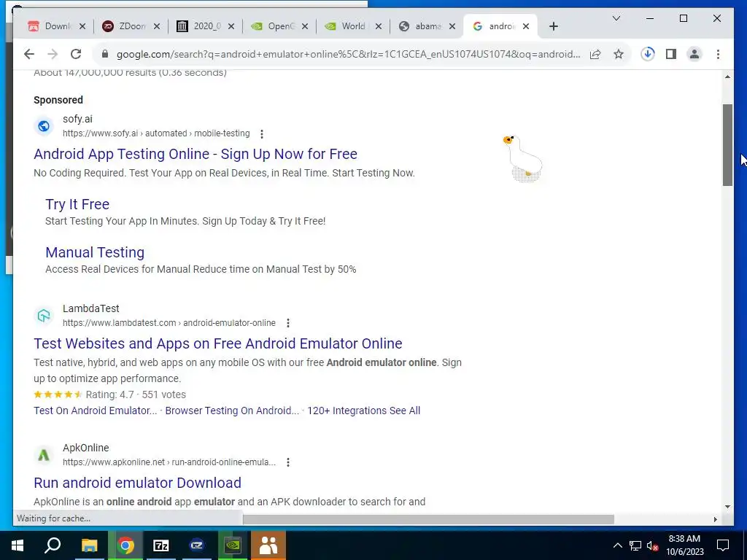Open the blue console app in taskbar
The width and height of the screenshot is (747, 560).
(x=197, y=545)
